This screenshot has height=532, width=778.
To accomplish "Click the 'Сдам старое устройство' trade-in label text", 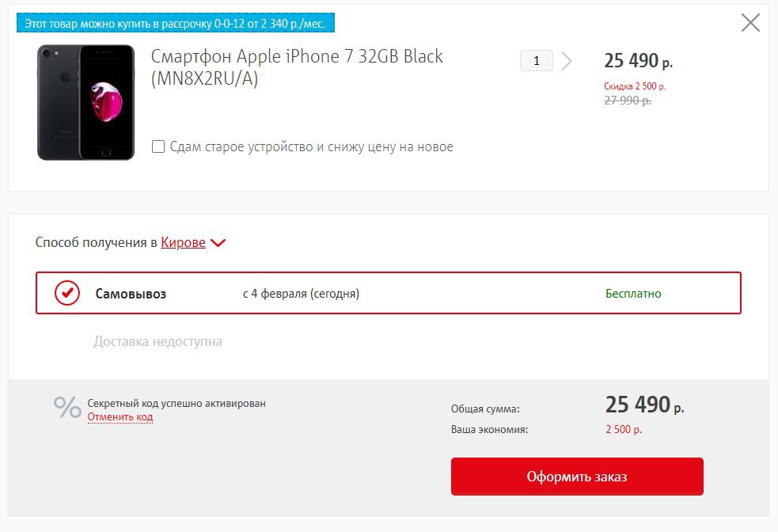I will pyautogui.click(x=311, y=146).
